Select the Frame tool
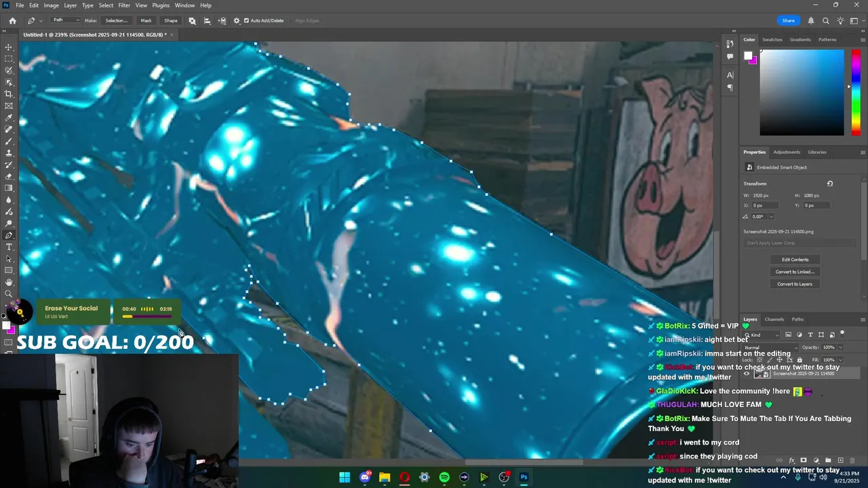868x488 pixels. (9, 106)
